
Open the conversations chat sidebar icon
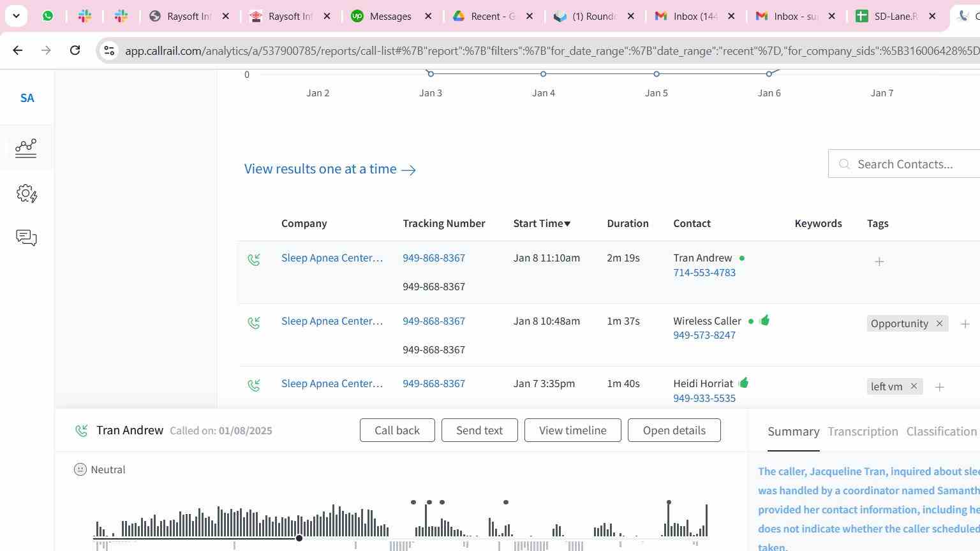(x=26, y=238)
